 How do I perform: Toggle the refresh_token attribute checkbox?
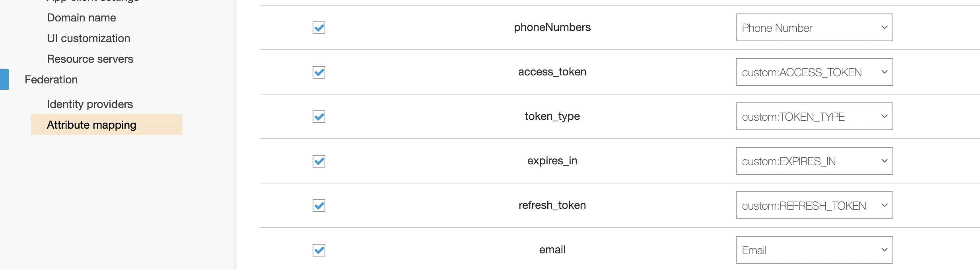click(x=319, y=206)
